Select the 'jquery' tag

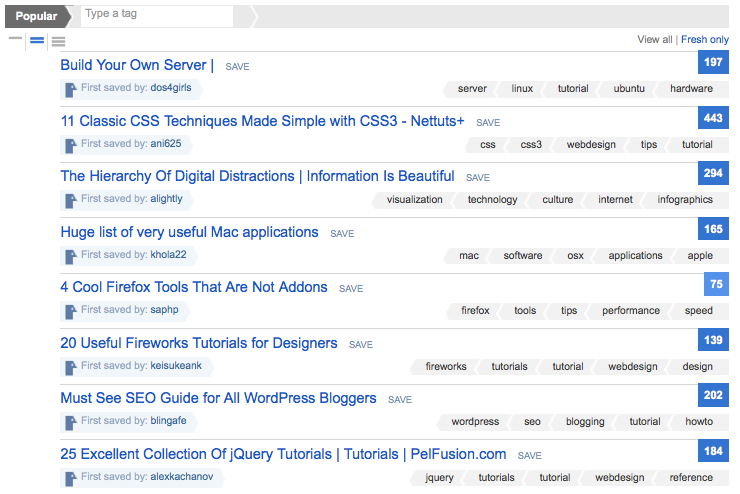(439, 477)
